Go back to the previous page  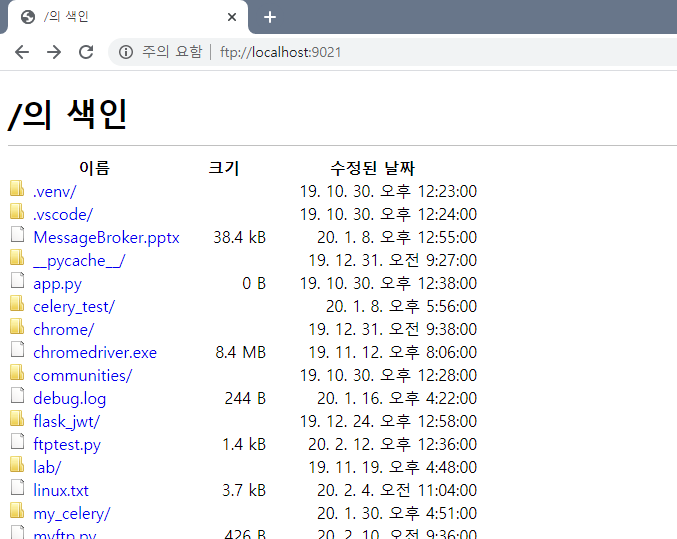point(22,52)
